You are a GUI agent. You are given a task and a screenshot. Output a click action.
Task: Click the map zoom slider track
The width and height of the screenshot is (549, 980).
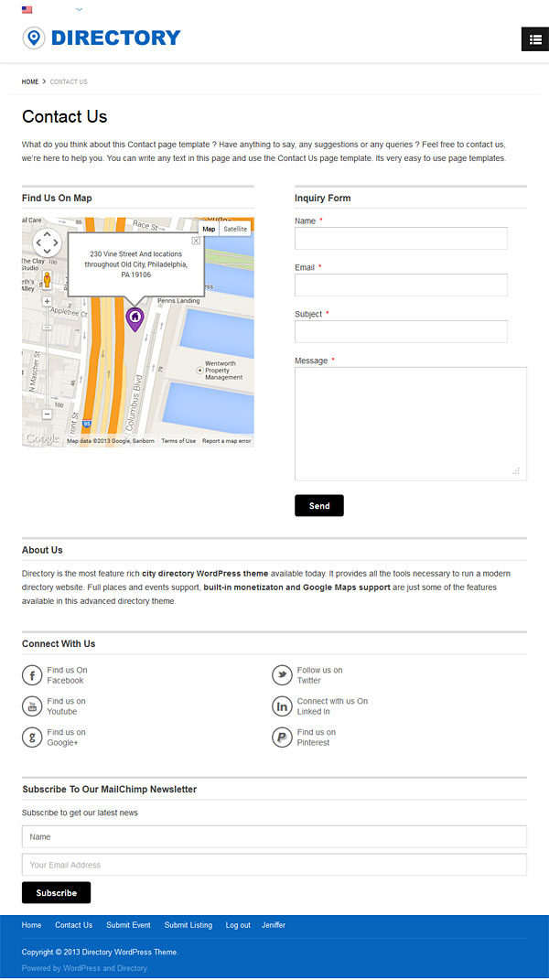pyautogui.click(x=47, y=358)
